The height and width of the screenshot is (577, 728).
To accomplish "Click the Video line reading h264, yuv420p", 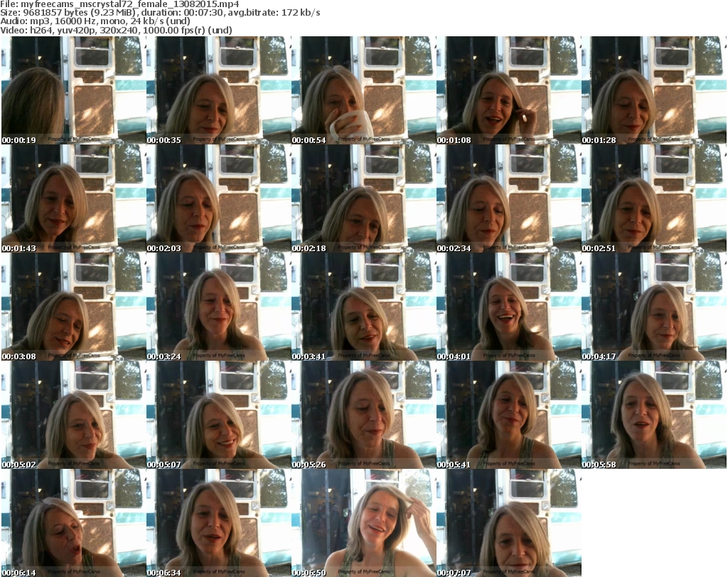I will (x=116, y=30).
